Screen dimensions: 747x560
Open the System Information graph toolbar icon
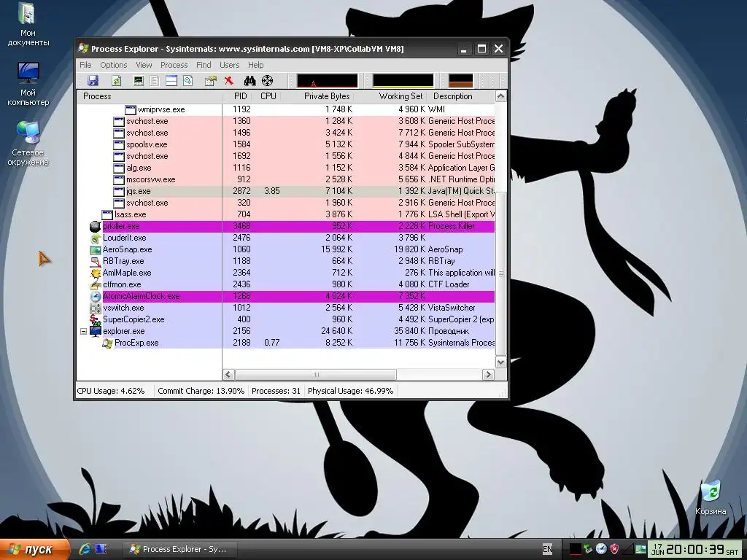(138, 81)
